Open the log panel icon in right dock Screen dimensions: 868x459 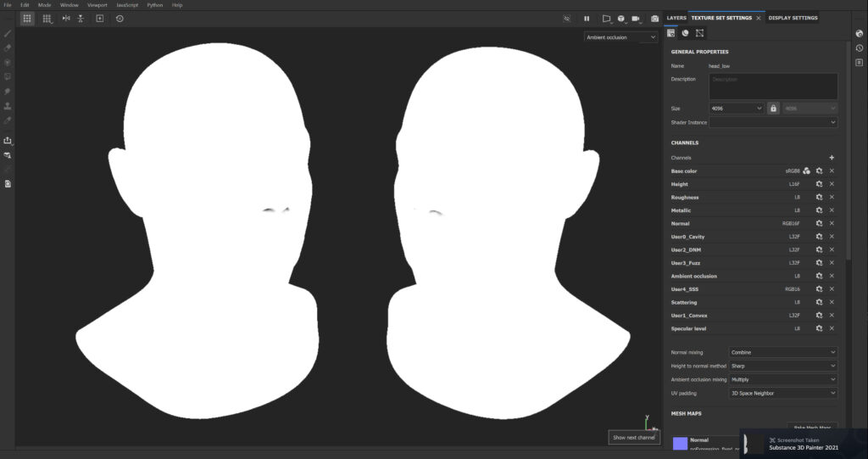click(860, 63)
